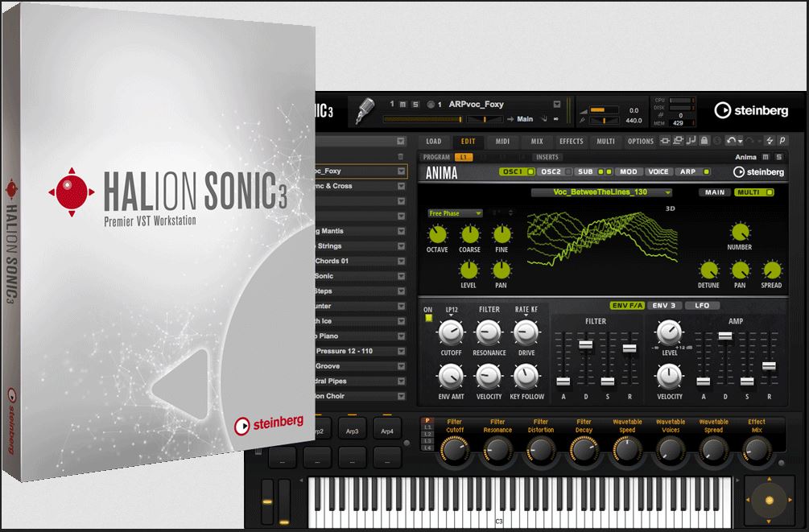Viewport: 809px width, 532px height.
Task: Click the lock icon in the toolbar
Action: point(704,140)
